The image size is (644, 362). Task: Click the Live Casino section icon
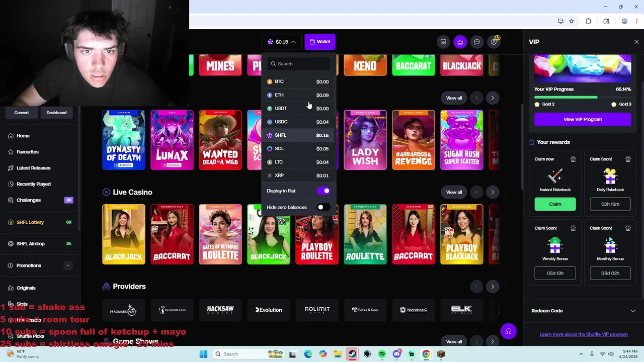click(106, 192)
